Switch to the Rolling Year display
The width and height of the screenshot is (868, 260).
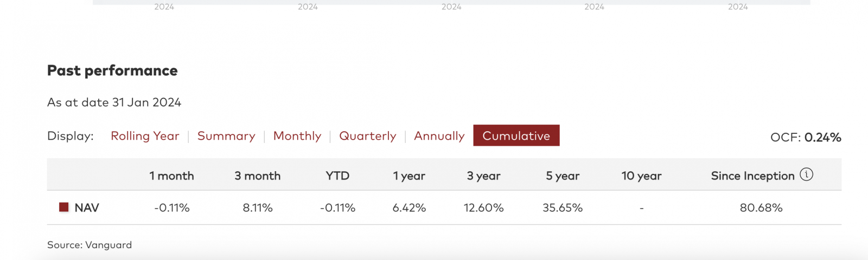145,136
